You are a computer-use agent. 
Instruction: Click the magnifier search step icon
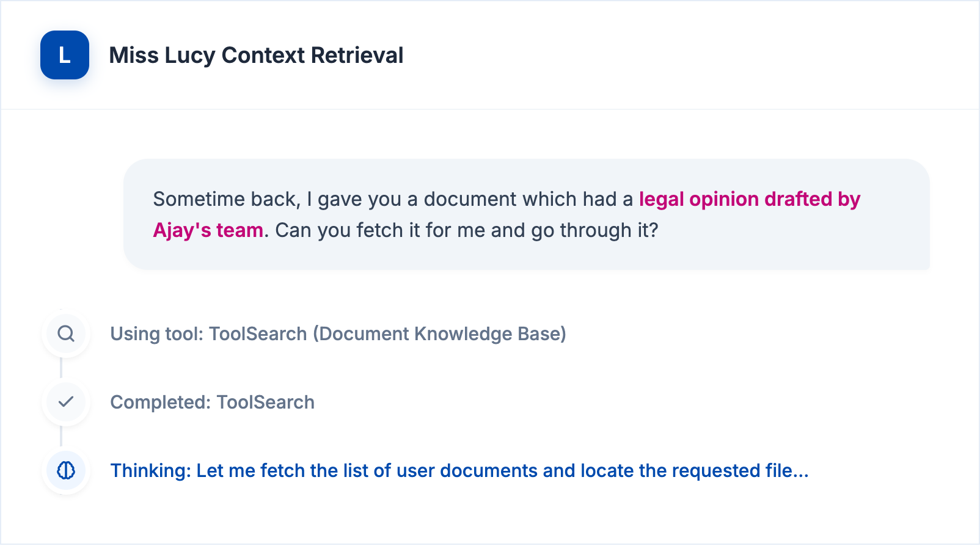click(66, 333)
